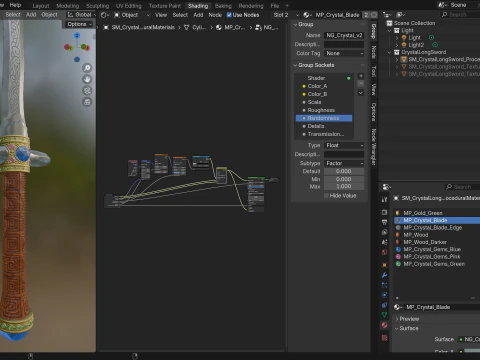480x360 pixels.
Task: Expand the Light2 outliner item
Action: pos(397,45)
